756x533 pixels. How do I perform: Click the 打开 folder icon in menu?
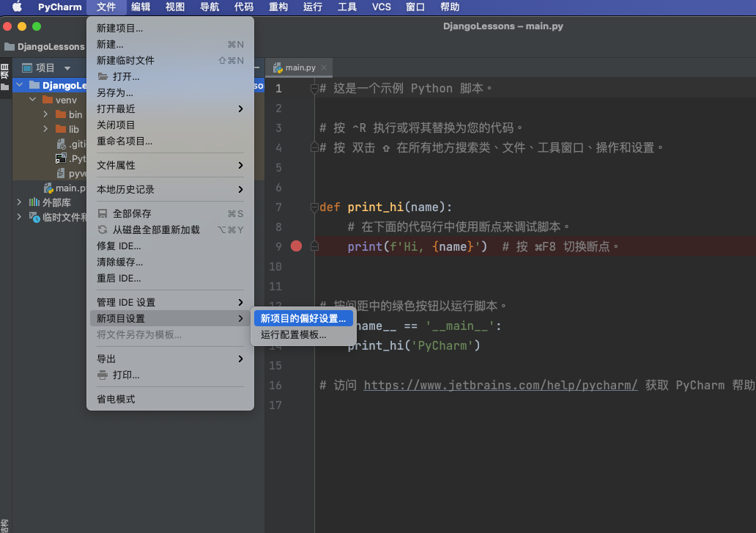pyautogui.click(x=103, y=76)
